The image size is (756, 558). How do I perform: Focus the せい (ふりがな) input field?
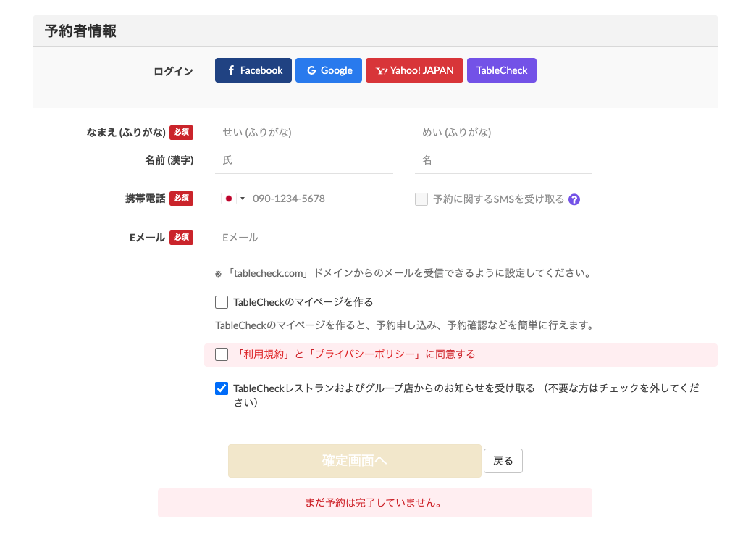coord(304,133)
